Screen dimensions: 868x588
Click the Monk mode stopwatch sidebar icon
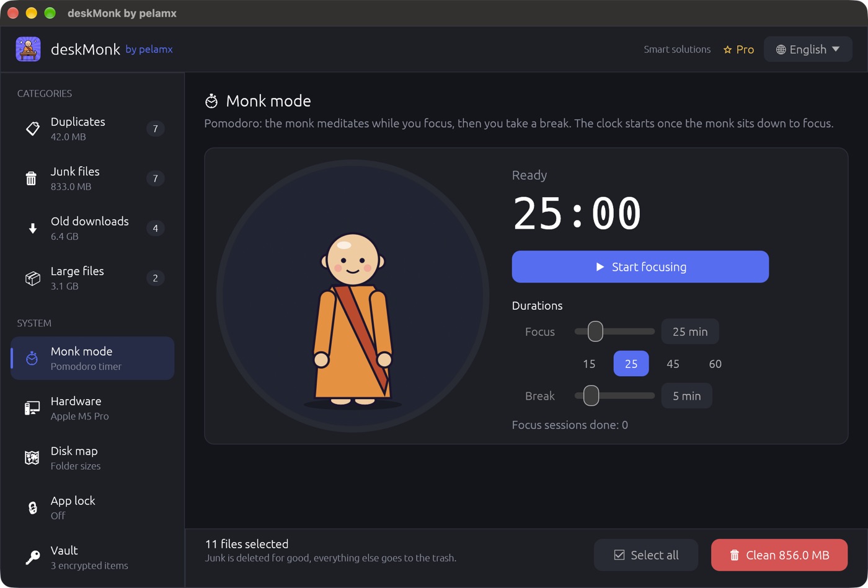point(32,358)
